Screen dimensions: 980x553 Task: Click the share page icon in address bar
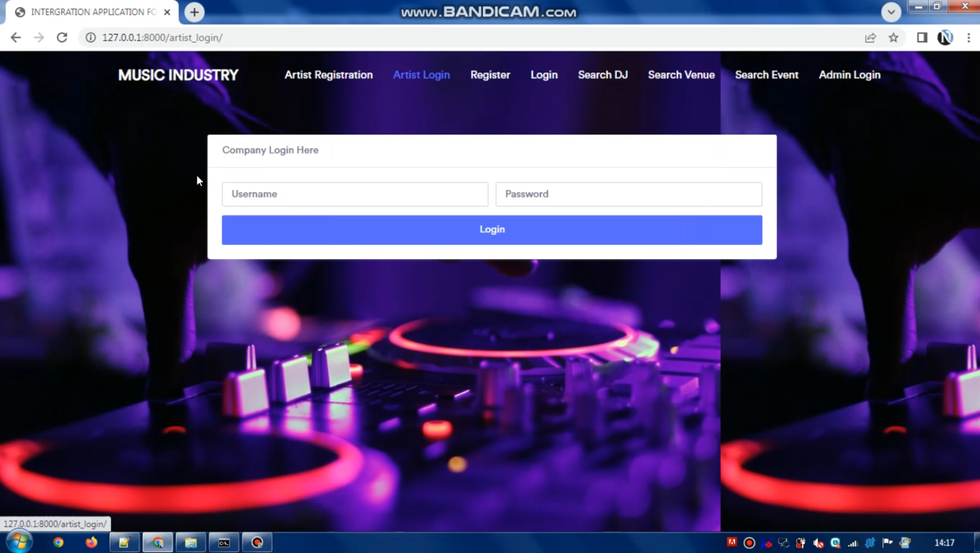[870, 38]
